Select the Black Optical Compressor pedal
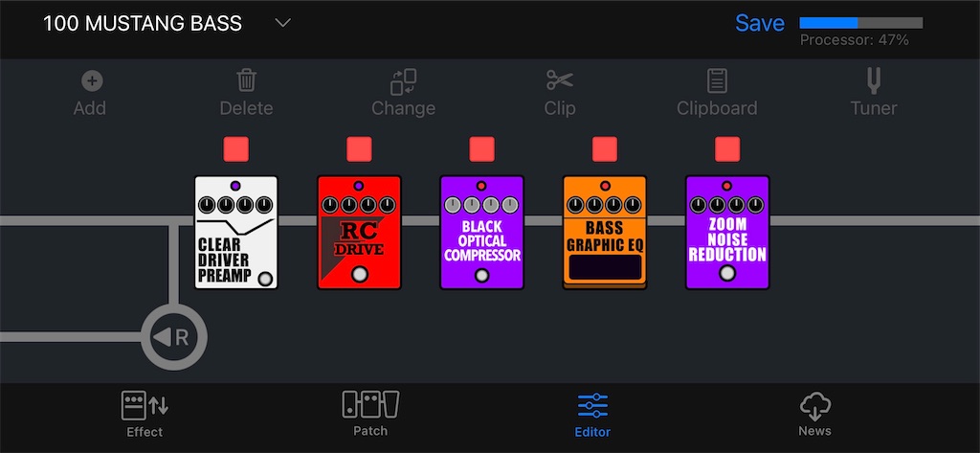Image resolution: width=980 pixels, height=453 pixels. [x=481, y=232]
